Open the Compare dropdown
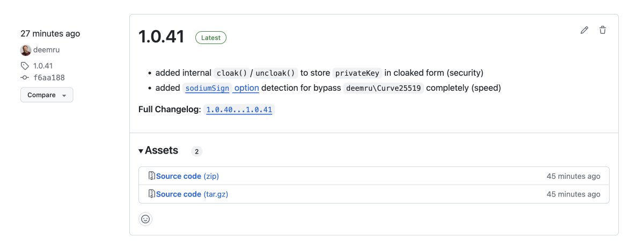Image resolution: width=644 pixels, height=247 pixels. 47,95
